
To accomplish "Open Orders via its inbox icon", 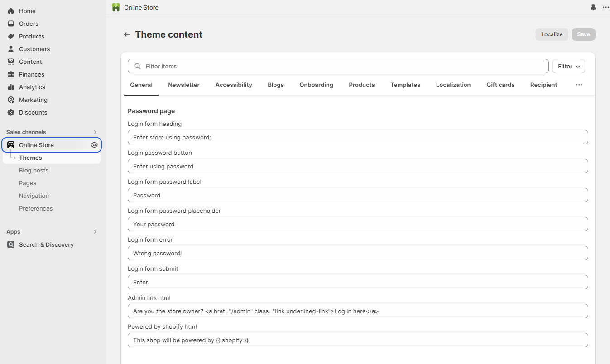I will [11, 24].
